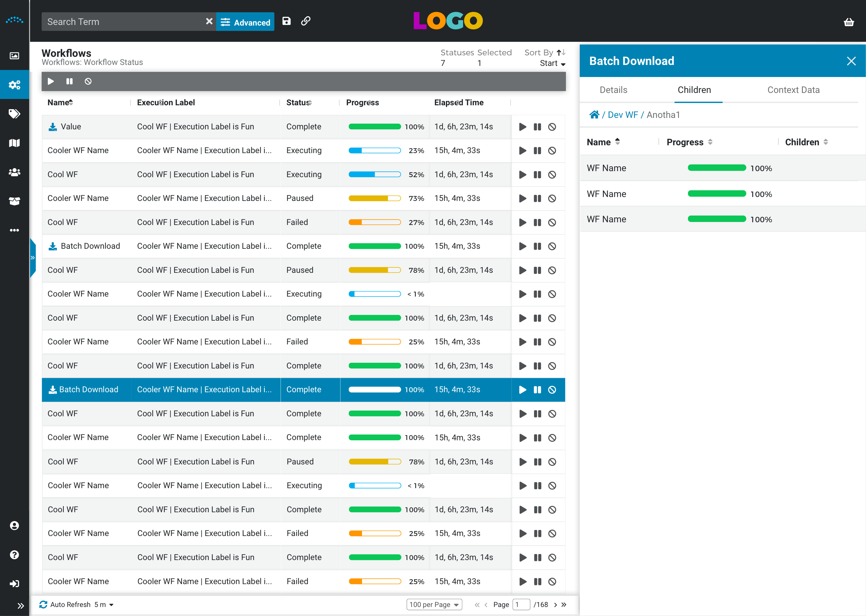Image resolution: width=866 pixels, height=616 pixels.
Task: Click the refresh icon beside Auto Refresh
Action: point(43,604)
